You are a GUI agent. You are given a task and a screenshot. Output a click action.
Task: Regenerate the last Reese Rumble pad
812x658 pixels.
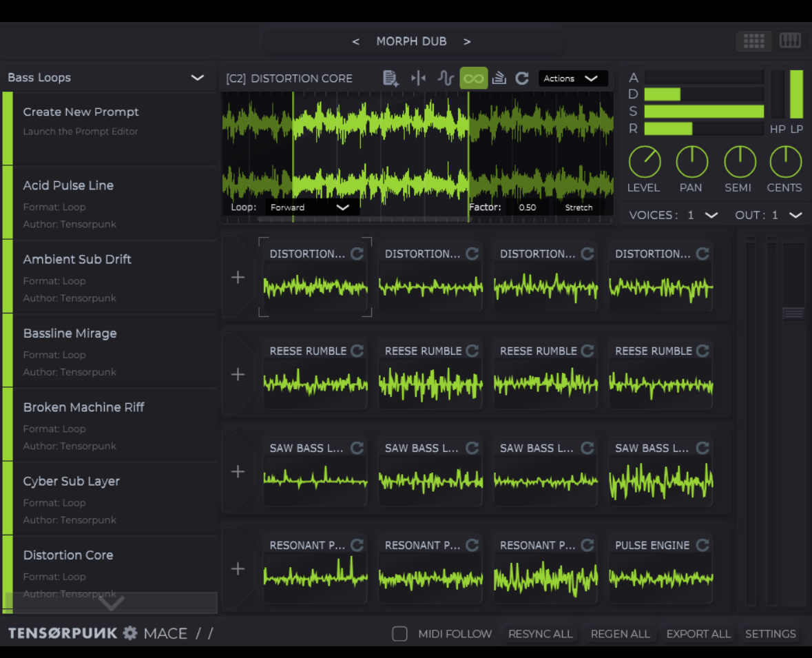(702, 351)
